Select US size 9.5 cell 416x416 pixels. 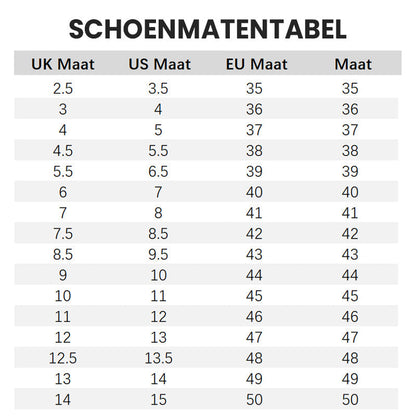coord(158,255)
